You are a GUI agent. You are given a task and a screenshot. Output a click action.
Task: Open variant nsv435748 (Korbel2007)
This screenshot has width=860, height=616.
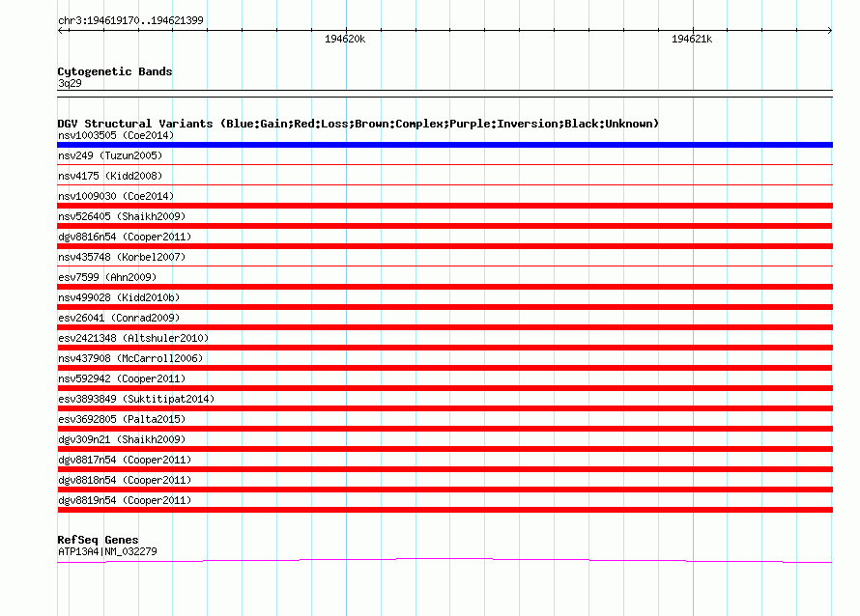click(x=122, y=257)
